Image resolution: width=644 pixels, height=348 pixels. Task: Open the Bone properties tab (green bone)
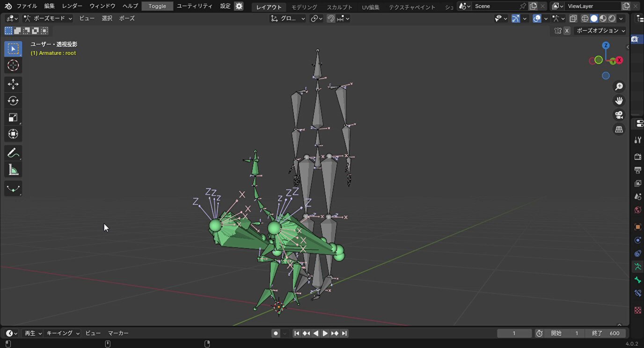[637, 280]
